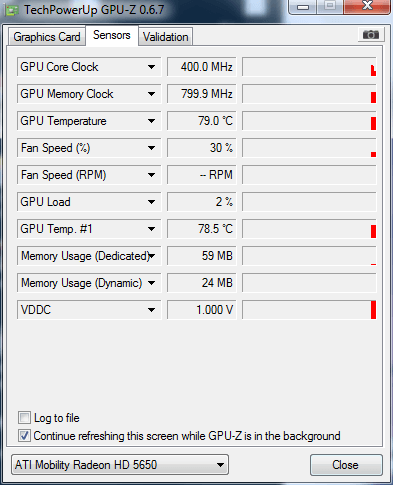
Task: Click the VDDC voltage graph bar
Action: pos(374,310)
